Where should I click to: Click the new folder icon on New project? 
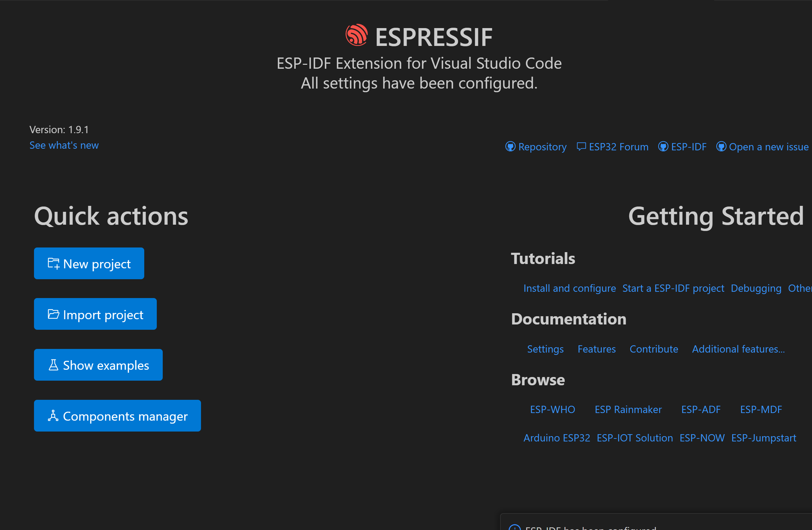tap(53, 264)
